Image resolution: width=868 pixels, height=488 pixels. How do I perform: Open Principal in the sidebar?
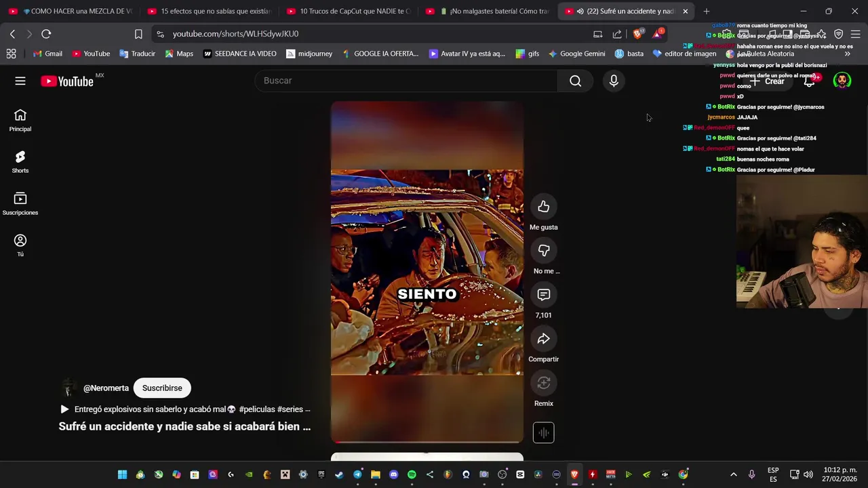[x=20, y=121]
